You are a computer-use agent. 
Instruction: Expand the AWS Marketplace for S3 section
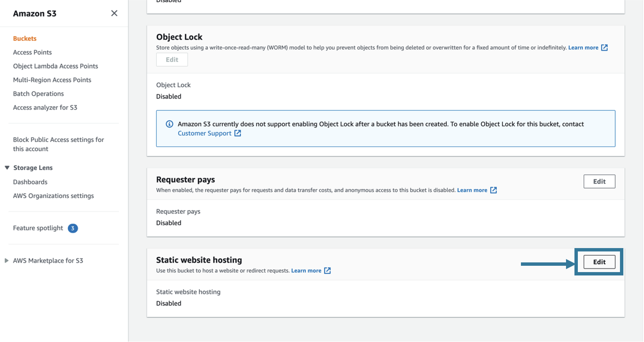coord(6,260)
